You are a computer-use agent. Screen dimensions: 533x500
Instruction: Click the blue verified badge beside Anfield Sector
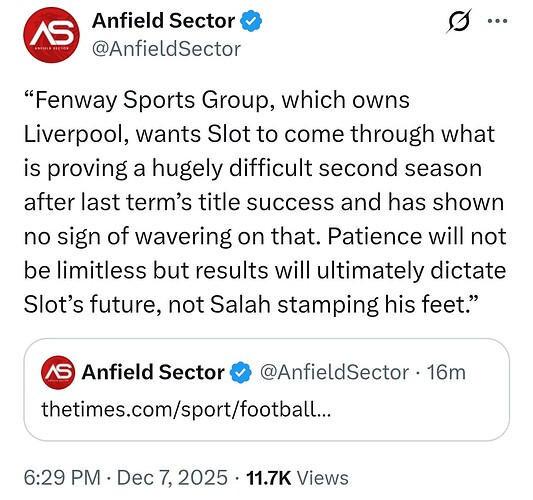pyautogui.click(x=251, y=21)
